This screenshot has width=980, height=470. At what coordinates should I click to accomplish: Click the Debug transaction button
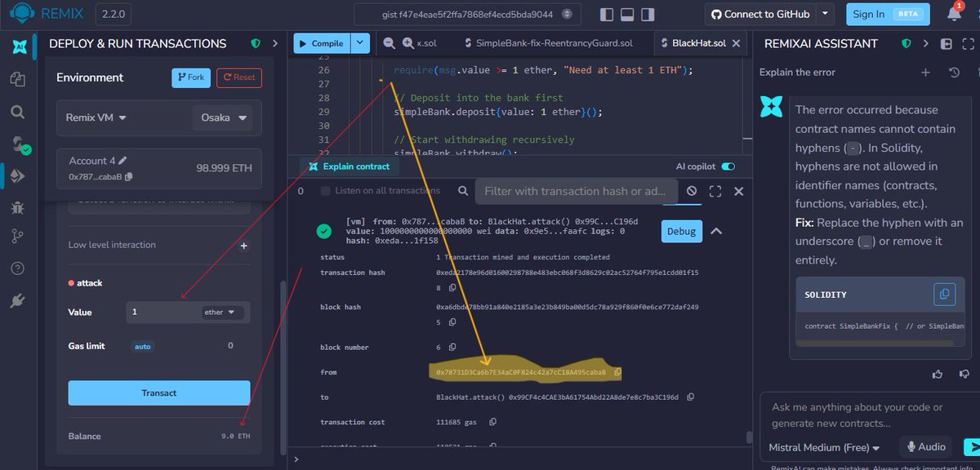[x=681, y=231]
